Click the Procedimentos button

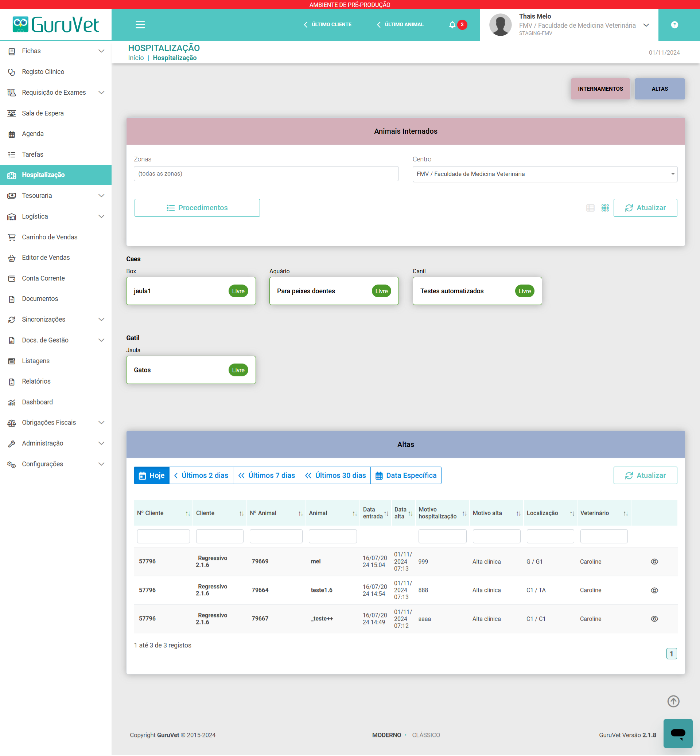(197, 208)
